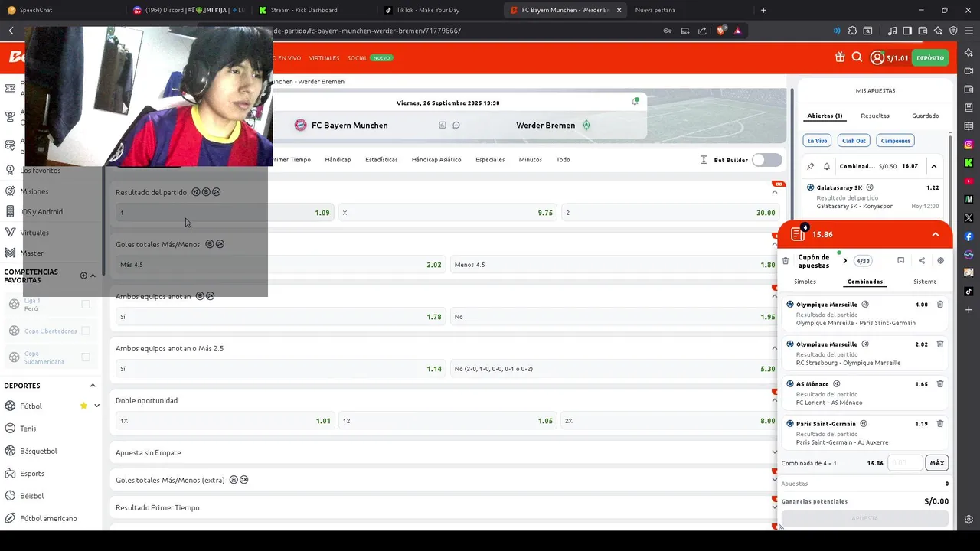Screen dimensions: 980x551
Task: Pin the open Combinada bet
Action: click(x=811, y=166)
